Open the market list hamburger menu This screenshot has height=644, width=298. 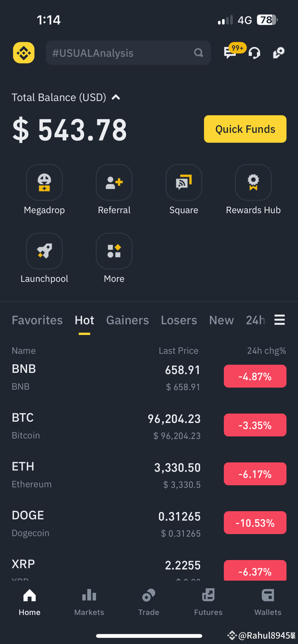point(280,319)
